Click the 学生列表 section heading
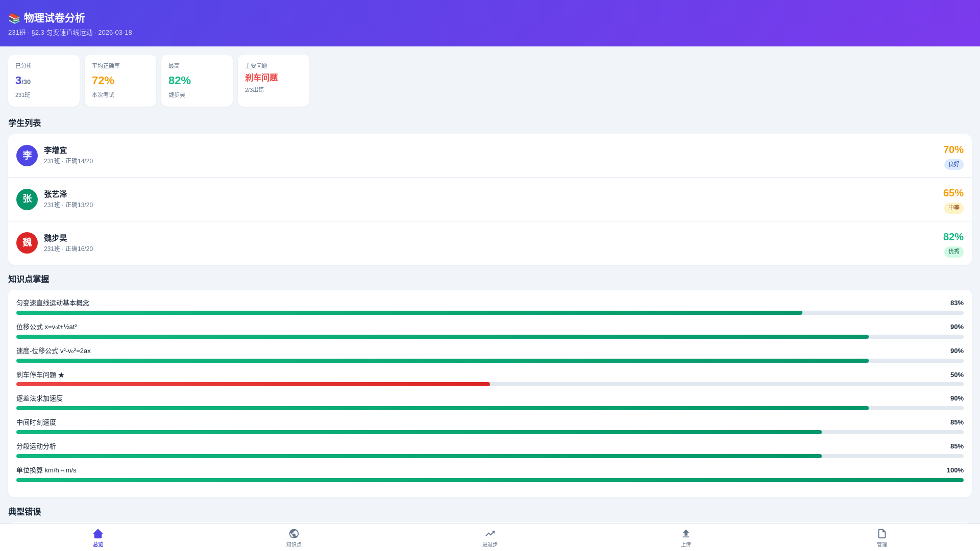This screenshot has height=551, width=980. [x=24, y=123]
